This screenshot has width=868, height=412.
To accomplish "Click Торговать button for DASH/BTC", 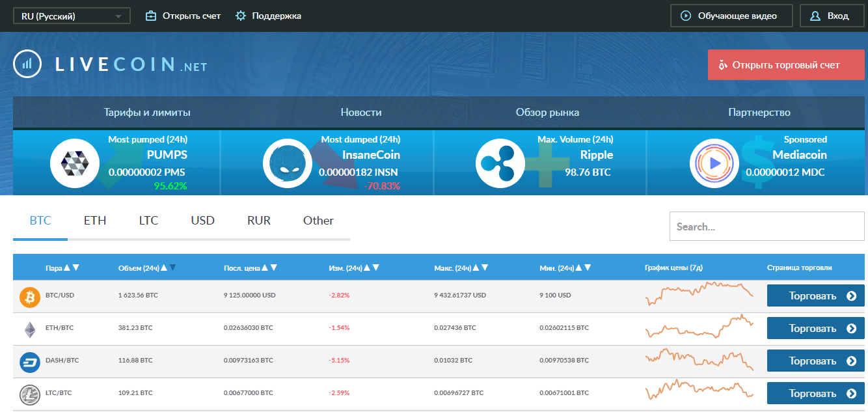I will pos(816,361).
